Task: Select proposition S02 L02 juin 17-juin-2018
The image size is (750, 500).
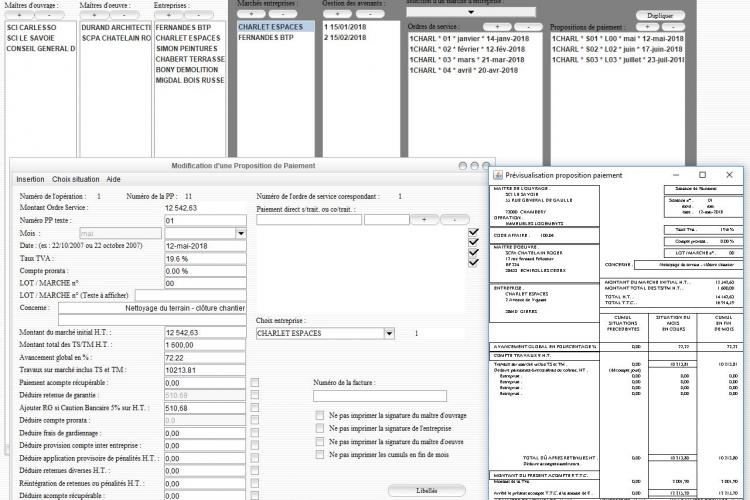Action: click(618, 49)
